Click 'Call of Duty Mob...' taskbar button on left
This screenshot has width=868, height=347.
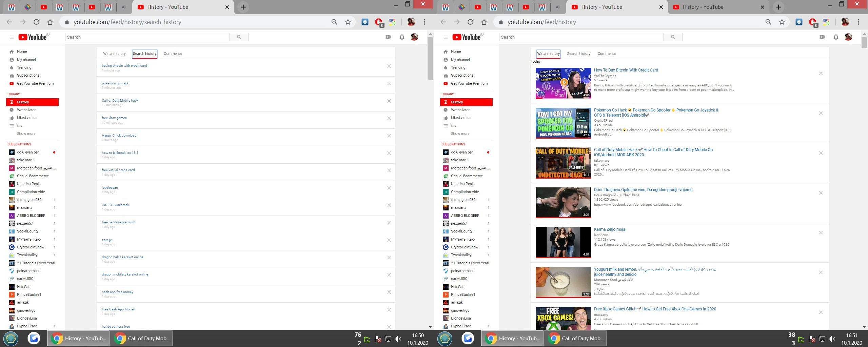point(141,338)
